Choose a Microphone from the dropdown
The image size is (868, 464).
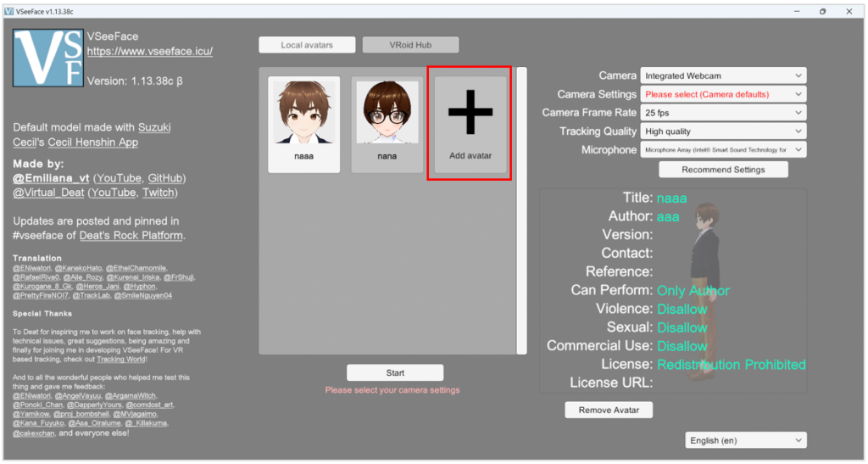point(722,150)
